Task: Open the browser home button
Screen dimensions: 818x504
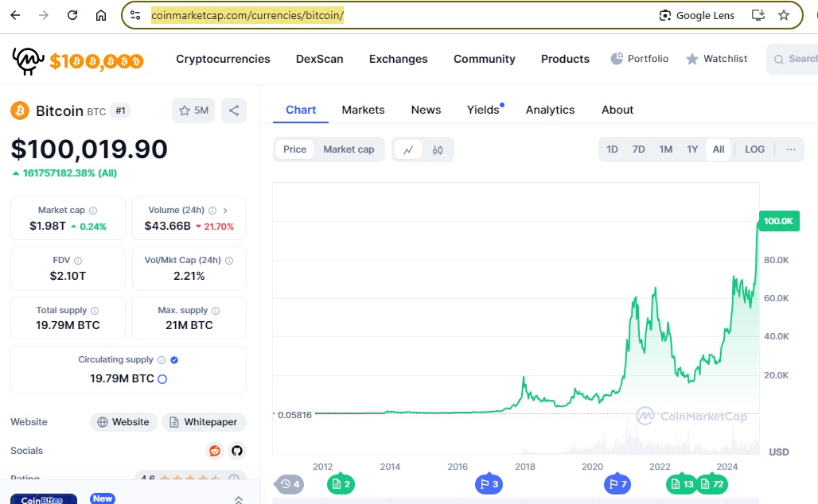Action: tap(101, 15)
